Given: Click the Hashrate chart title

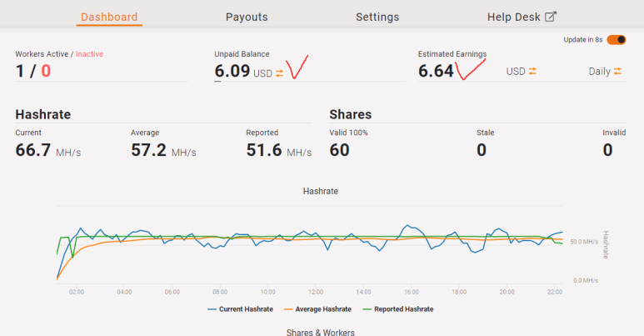Looking at the screenshot, I should 321,191.
